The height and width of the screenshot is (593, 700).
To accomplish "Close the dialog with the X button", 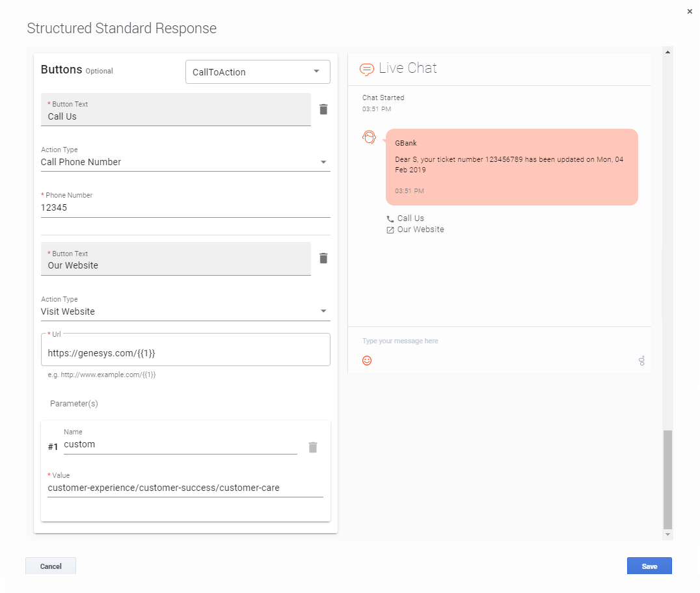I will (x=690, y=12).
